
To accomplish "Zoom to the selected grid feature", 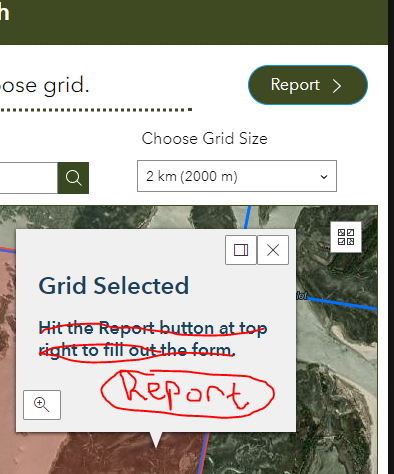I will (x=42, y=405).
